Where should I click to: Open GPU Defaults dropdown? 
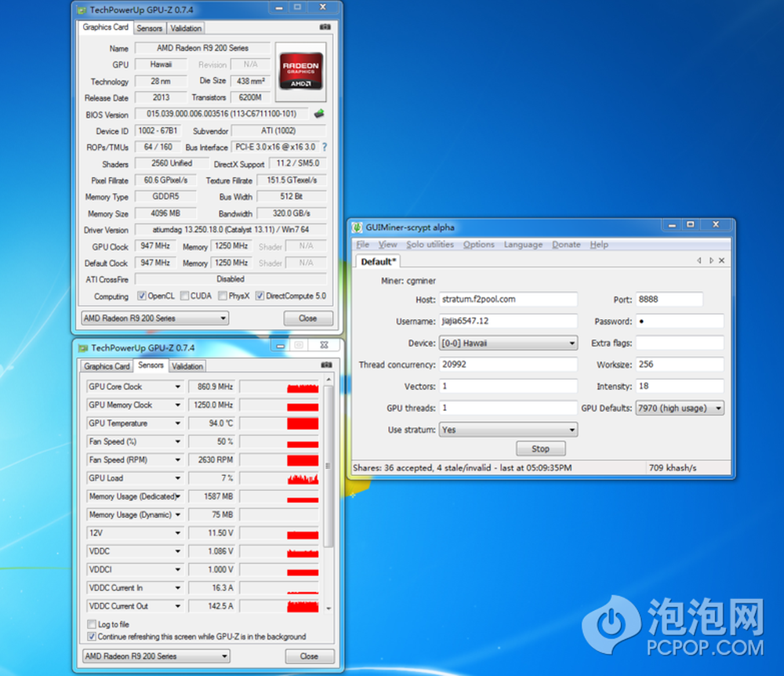[x=680, y=408]
